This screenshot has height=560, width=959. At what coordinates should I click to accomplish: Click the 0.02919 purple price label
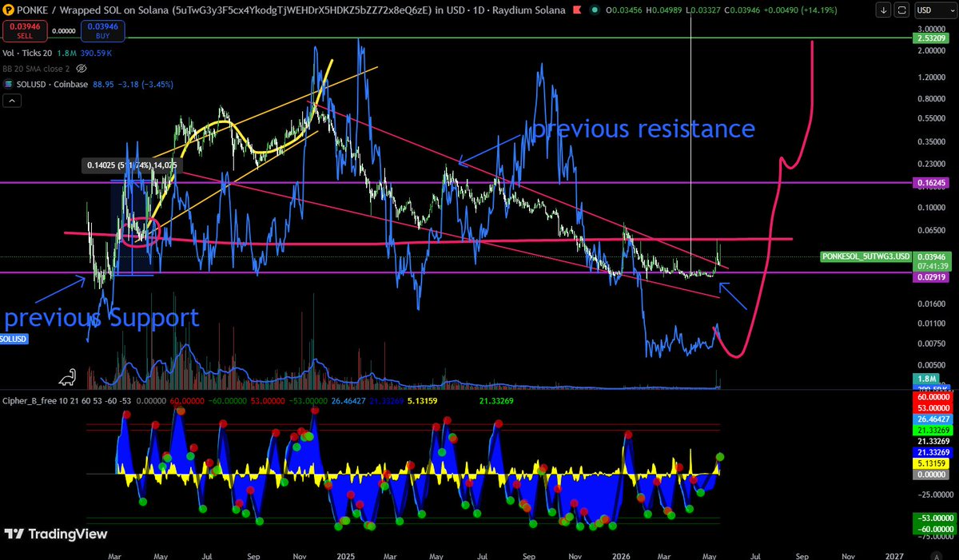(932, 276)
